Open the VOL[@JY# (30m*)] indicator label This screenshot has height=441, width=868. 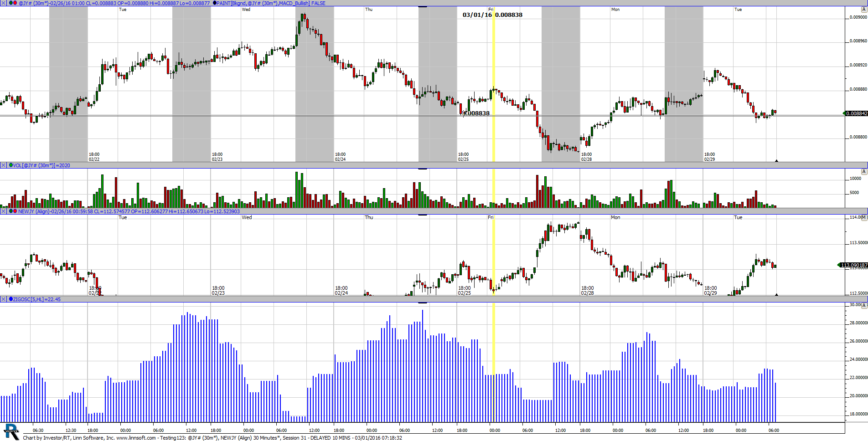pyautogui.click(x=41, y=165)
